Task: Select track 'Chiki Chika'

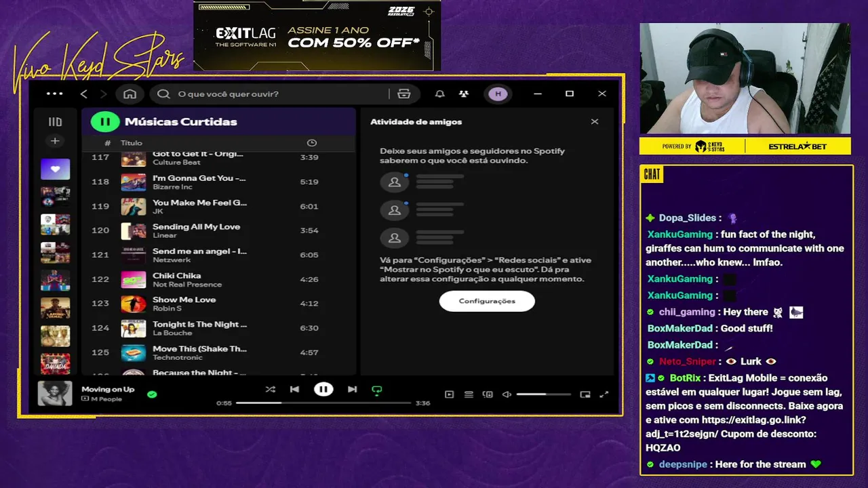Action: [218, 279]
